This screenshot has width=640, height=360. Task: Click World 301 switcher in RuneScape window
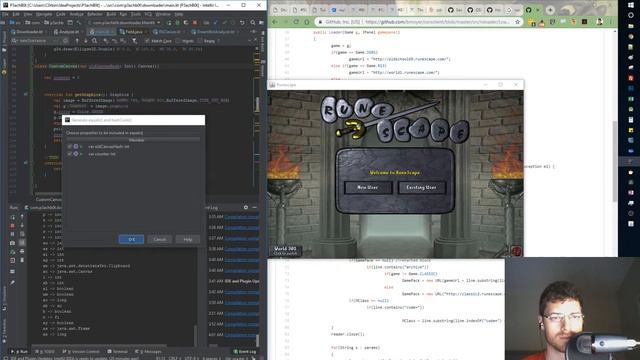[285, 251]
